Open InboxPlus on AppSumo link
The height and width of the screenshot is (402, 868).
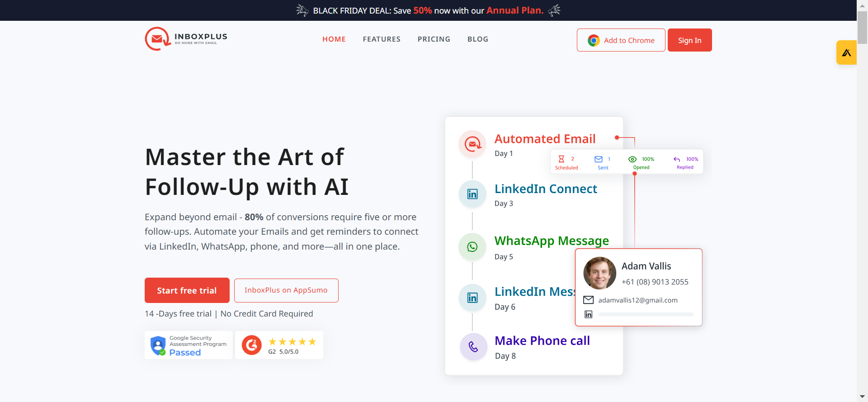pyautogui.click(x=286, y=290)
